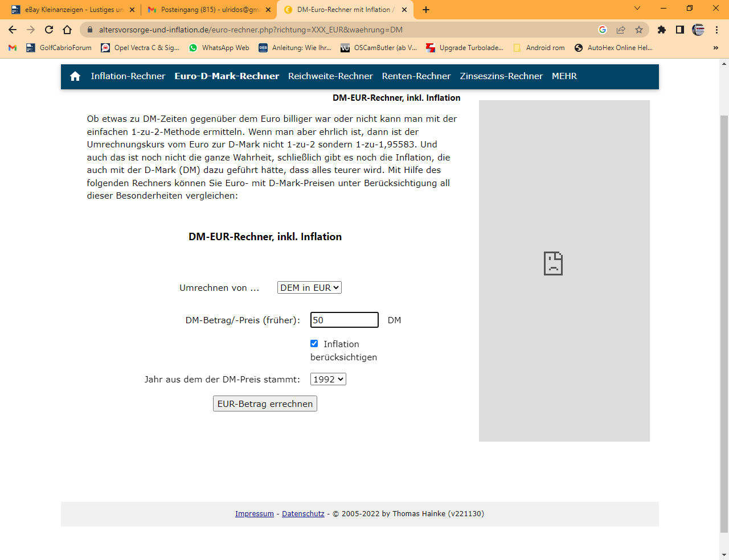The width and height of the screenshot is (729, 560).
Task: Click the DM-Betrag input field
Action: tap(344, 320)
